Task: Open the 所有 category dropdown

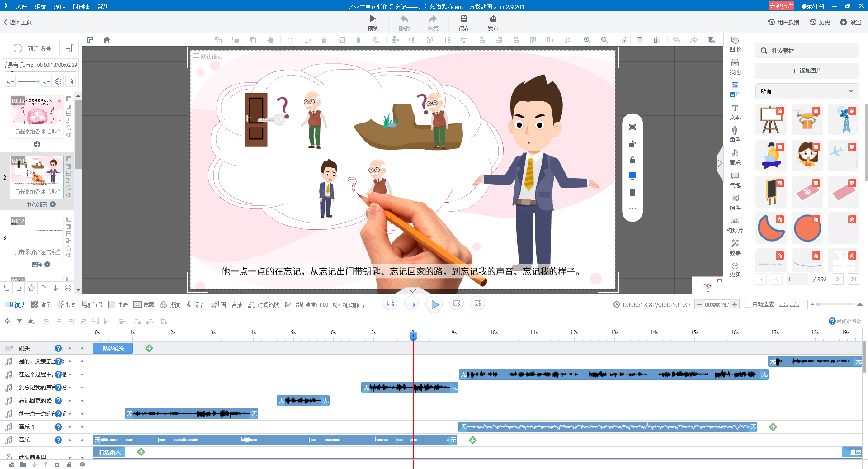Action: point(807,91)
